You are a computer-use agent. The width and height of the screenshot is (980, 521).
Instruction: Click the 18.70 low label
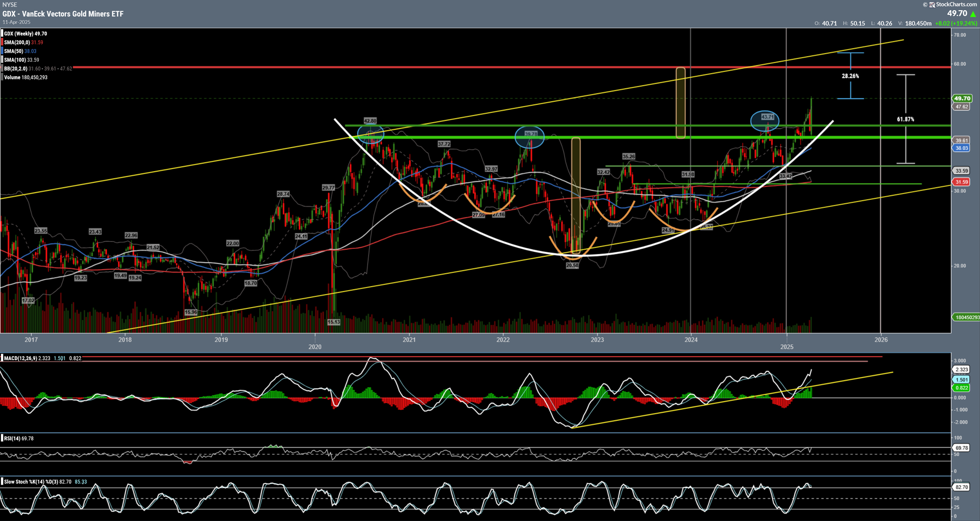point(251,283)
